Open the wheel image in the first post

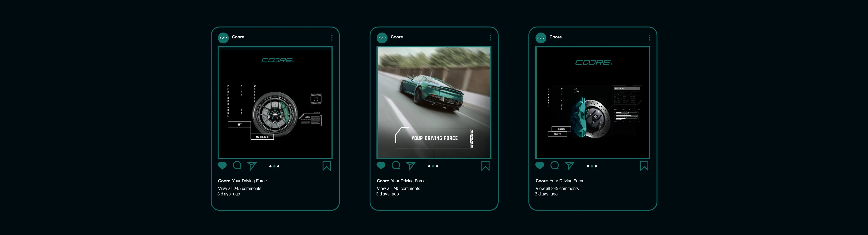coord(275,102)
